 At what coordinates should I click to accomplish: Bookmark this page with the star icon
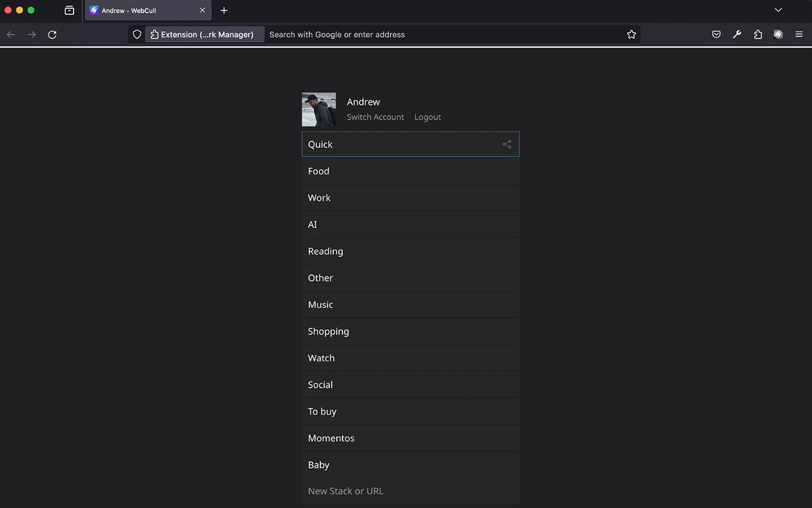[x=631, y=34]
